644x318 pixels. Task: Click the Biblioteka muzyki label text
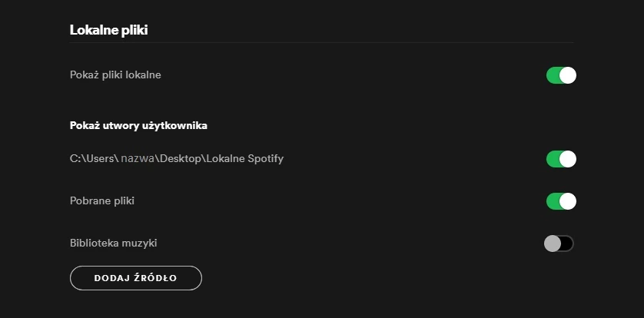[x=114, y=243]
